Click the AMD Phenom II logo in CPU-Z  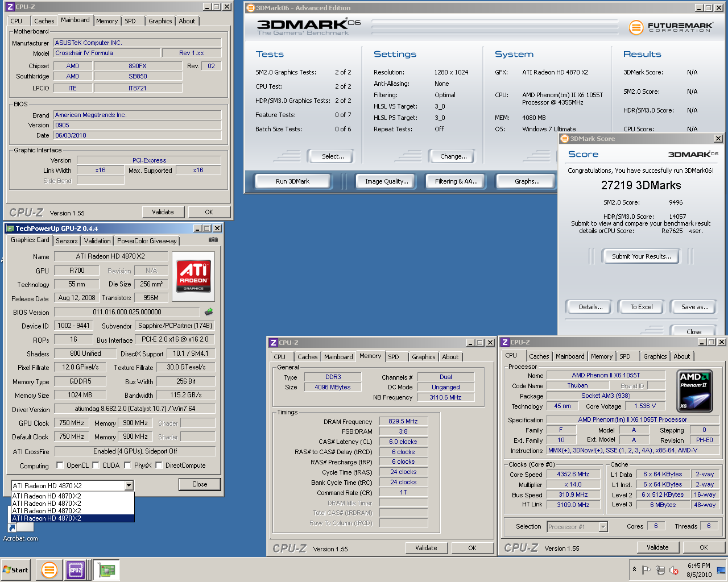[696, 391]
